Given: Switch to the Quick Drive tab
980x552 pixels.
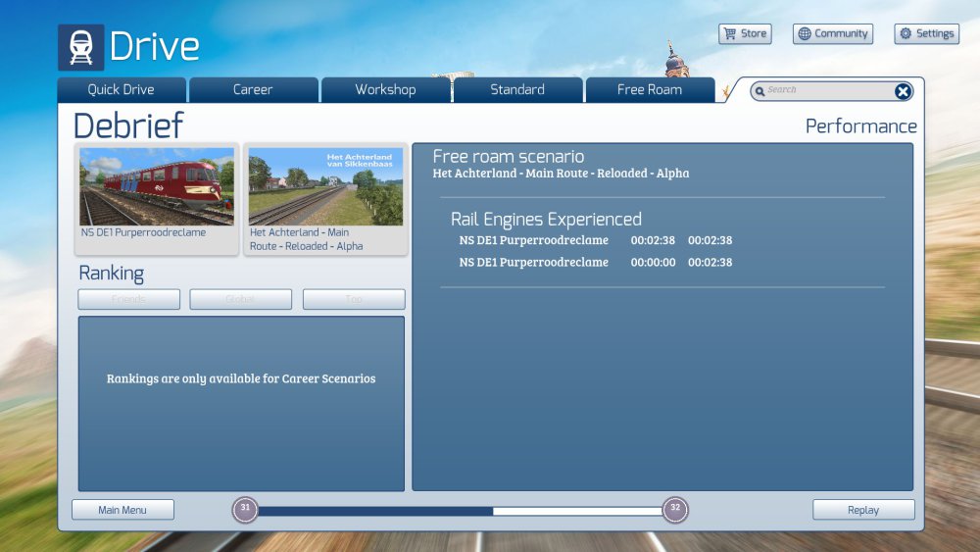Looking at the screenshot, I should [x=122, y=89].
